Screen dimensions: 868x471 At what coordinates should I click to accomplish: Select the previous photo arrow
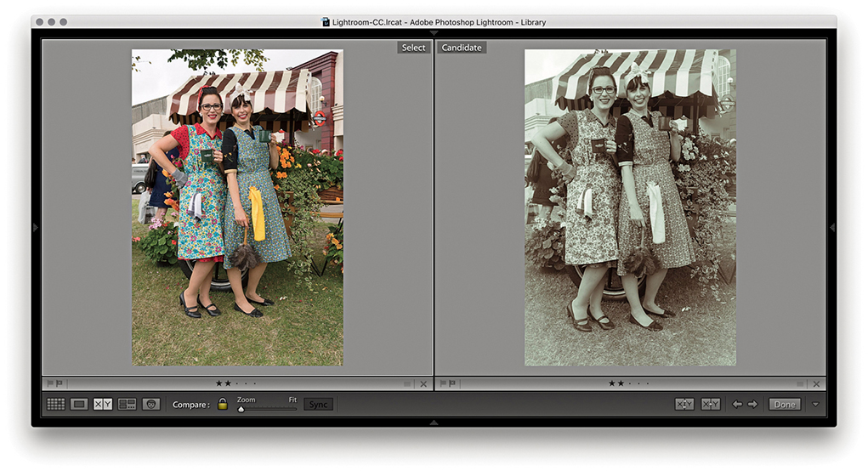(x=737, y=404)
